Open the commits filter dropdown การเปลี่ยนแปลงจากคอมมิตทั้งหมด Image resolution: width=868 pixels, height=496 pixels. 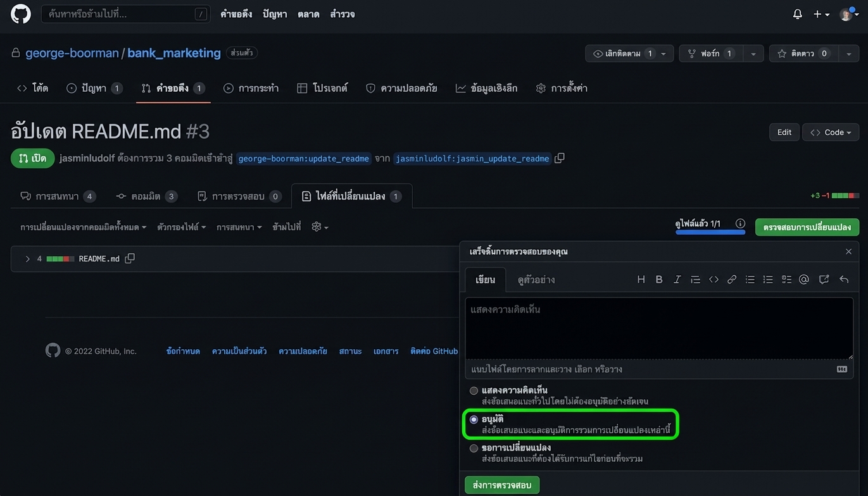coord(83,227)
